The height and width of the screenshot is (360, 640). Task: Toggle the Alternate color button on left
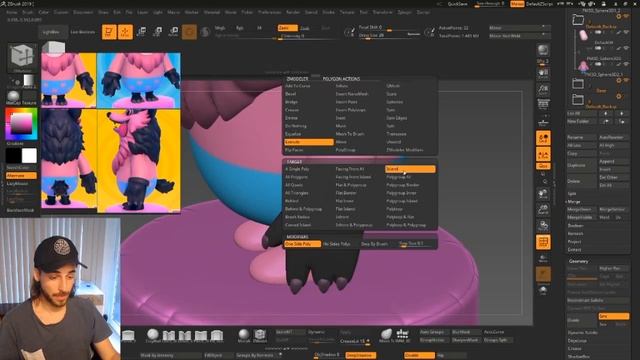tap(21, 176)
